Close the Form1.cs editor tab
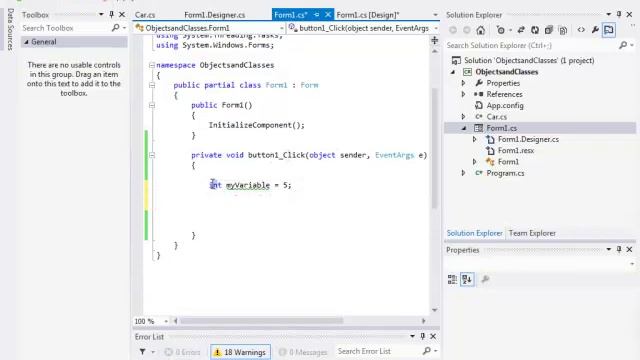640x360 pixels. tap(328, 15)
